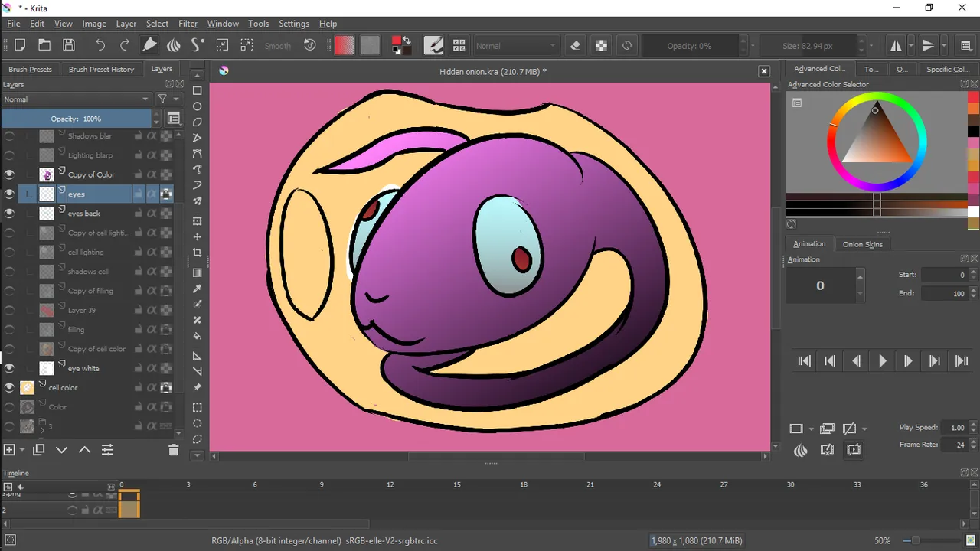Show the Layer 39 layer
The width and height of the screenshot is (980, 551).
pos(9,310)
